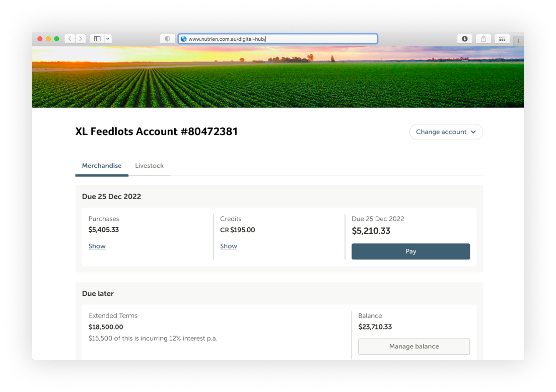Image resolution: width=556 pixels, height=392 pixels.
Task: Show the tab overview grid icon
Action: click(x=502, y=39)
